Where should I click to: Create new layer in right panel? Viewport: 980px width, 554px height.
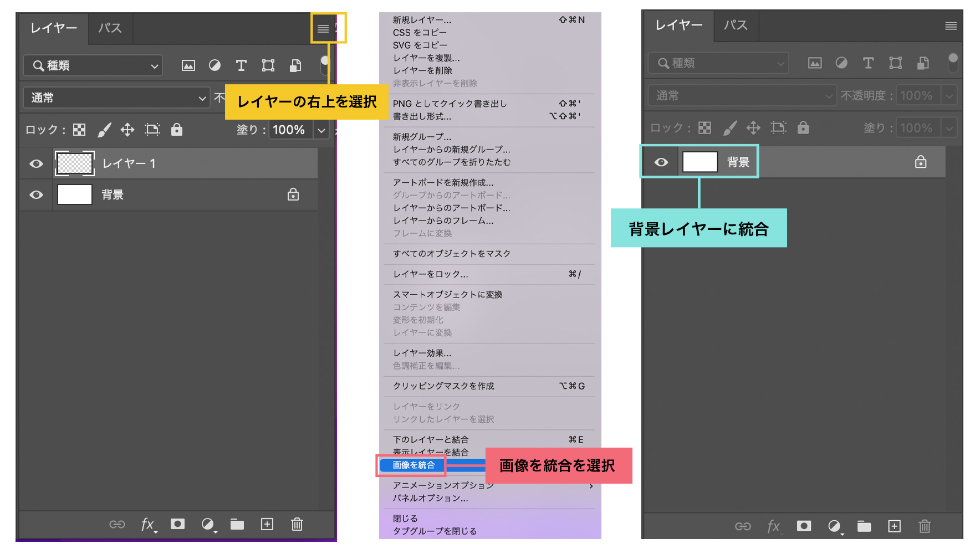(x=895, y=526)
